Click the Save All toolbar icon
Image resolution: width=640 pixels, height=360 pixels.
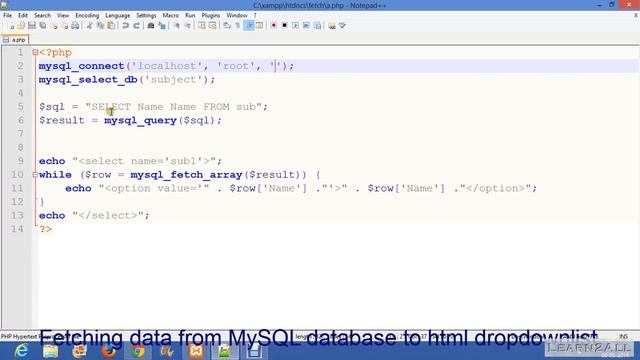tap(42, 26)
